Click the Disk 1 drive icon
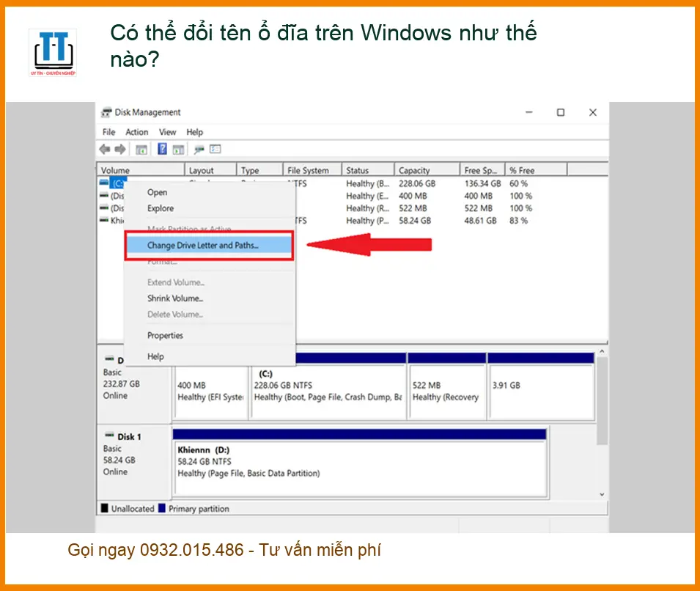This screenshot has height=591, width=700. pos(109,436)
